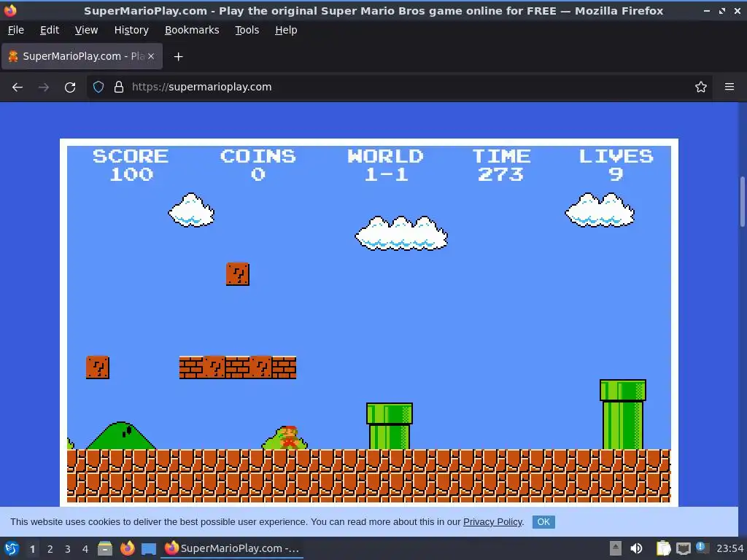Open the Tools menu
This screenshot has width=747, height=560.
click(x=247, y=30)
